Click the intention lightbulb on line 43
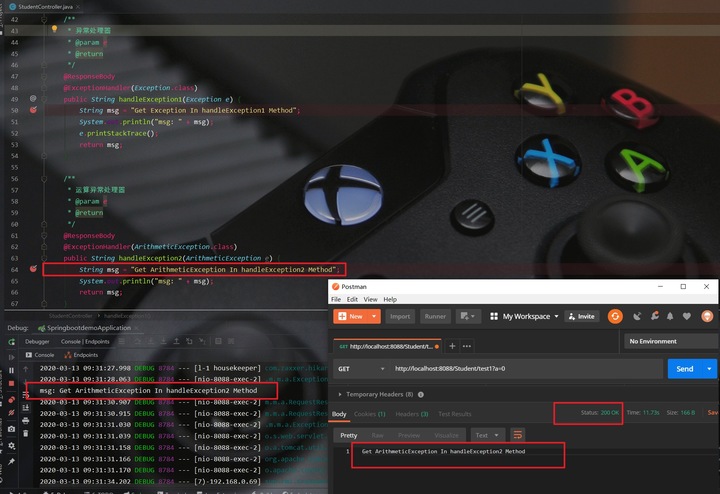720x494 pixels. (x=54, y=29)
